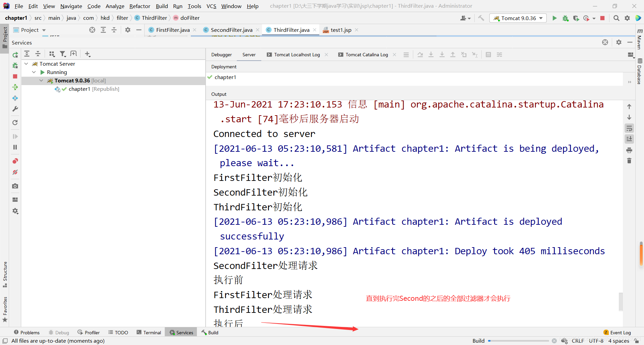Collapse the Tomcat Server tree node
644x345 pixels.
click(26, 64)
